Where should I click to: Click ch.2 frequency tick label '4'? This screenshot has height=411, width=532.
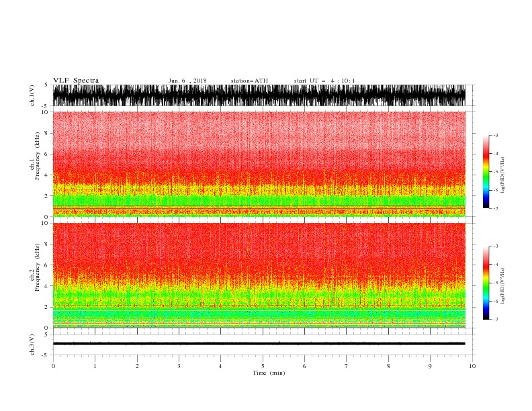(46, 286)
